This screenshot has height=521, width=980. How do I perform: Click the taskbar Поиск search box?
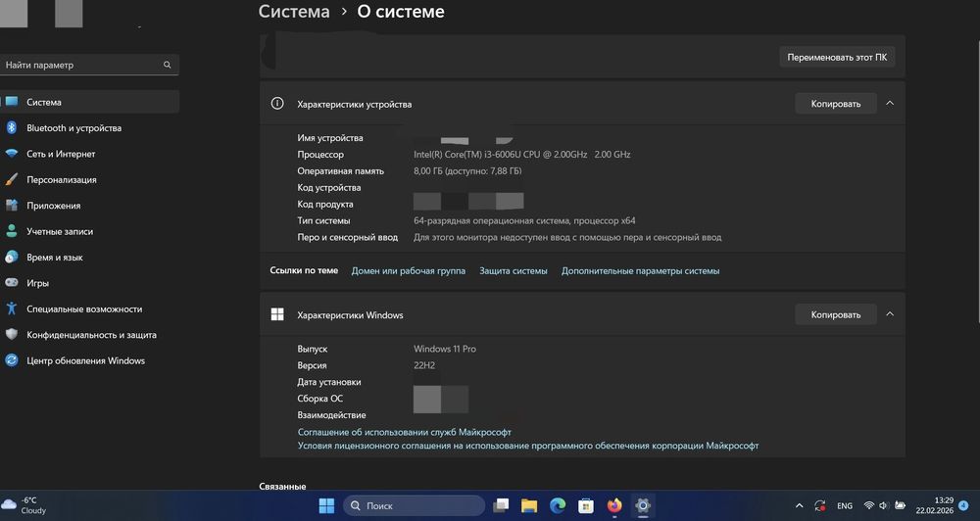(x=414, y=506)
